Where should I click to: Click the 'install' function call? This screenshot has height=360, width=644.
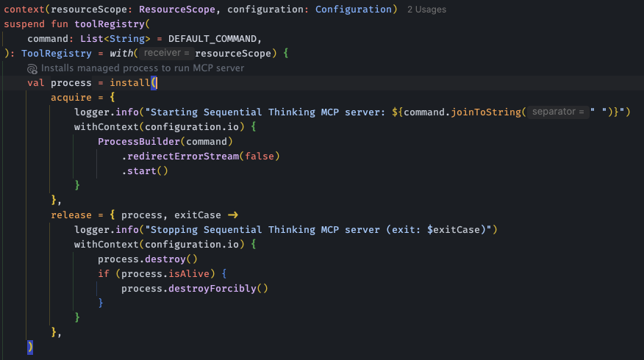click(130, 83)
